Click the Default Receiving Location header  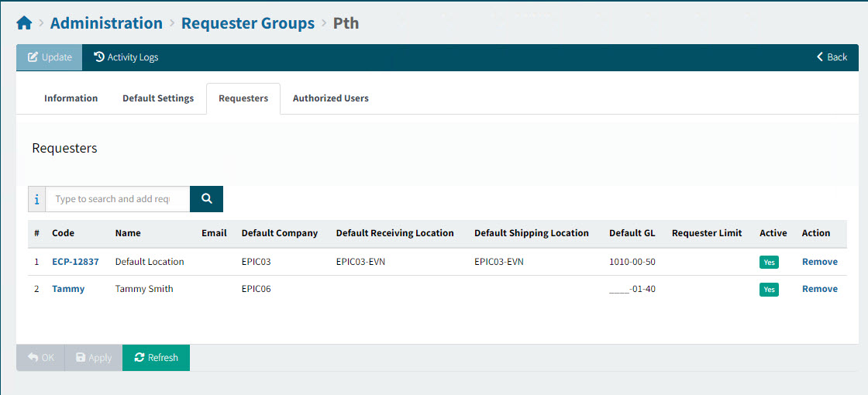pos(394,233)
